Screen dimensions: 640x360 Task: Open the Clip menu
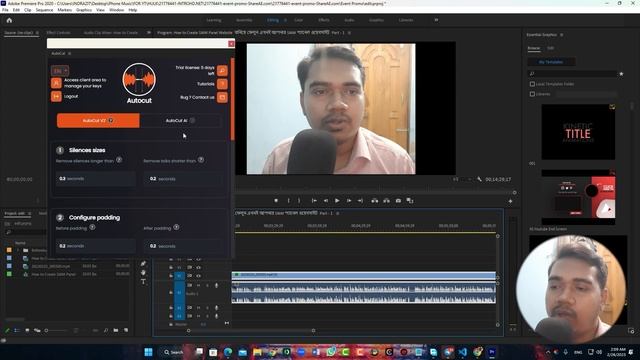point(27,10)
